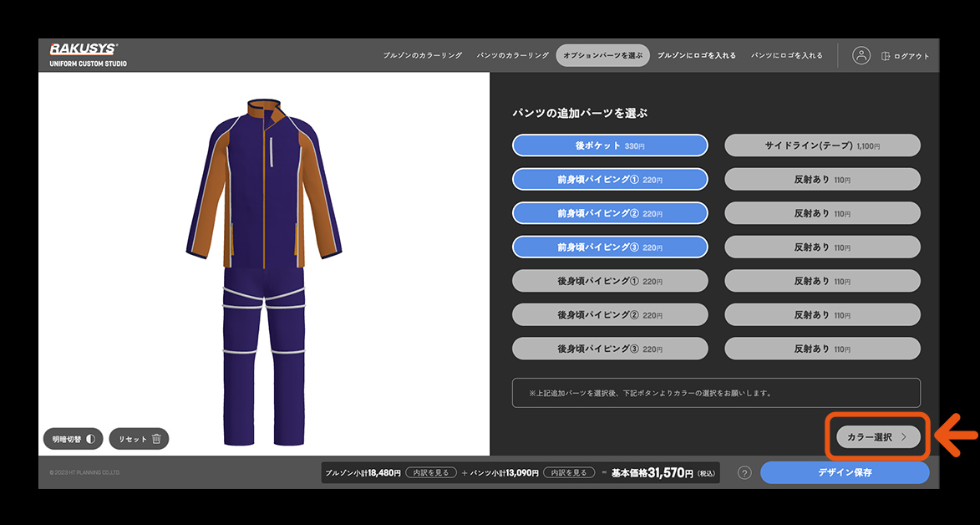Enable 後身頃パイピング① option
This screenshot has height=525, width=980.
609,281
